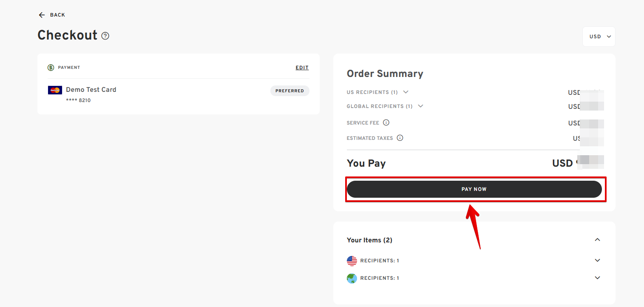Expand the US flag recipients row chevron
644x307 pixels.
click(597, 260)
